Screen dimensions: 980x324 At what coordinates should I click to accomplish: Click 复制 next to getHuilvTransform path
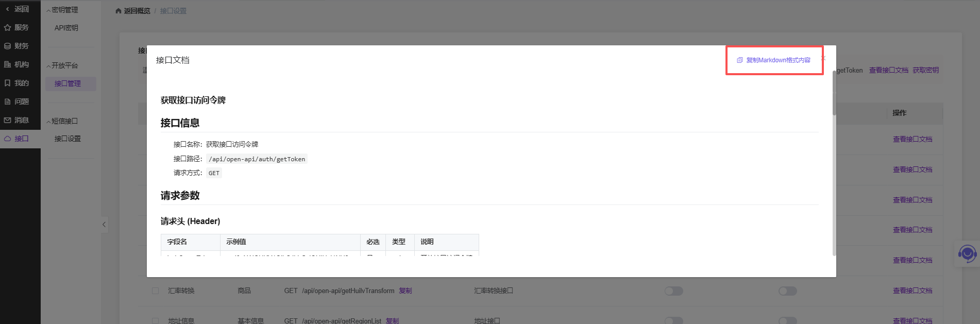pos(405,291)
